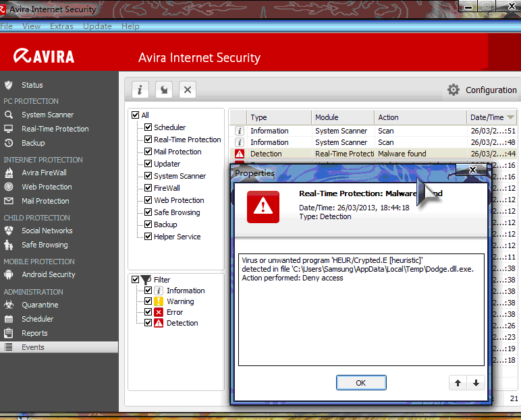Toggle Mail Protection module checkbox
Image resolution: width=521 pixels, height=420 pixels.
click(x=148, y=152)
